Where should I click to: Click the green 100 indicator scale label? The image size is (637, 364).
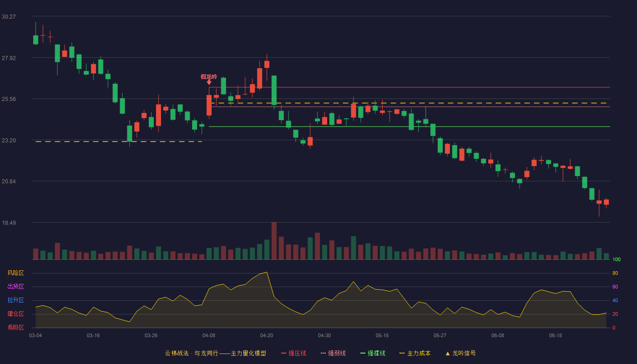617,260
